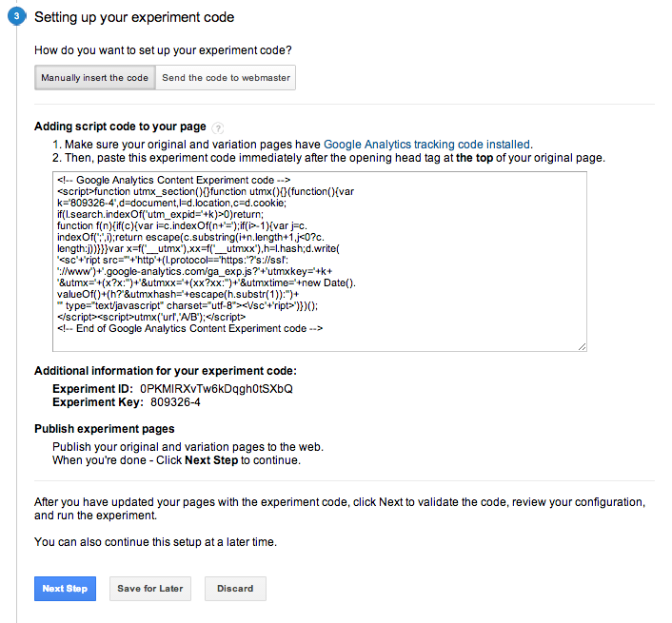Screen dimensions: 672x623
Task: Click the End of Google Analytics comment line
Action: (x=189, y=328)
